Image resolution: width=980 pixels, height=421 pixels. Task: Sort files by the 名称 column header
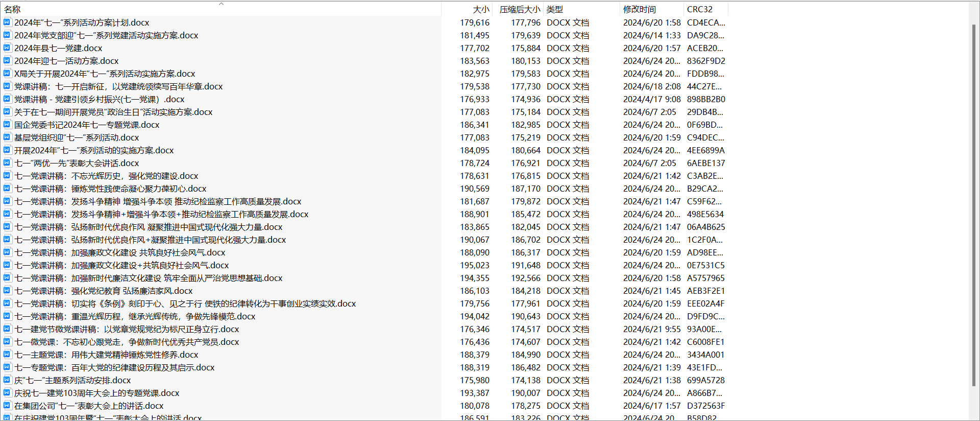point(13,9)
